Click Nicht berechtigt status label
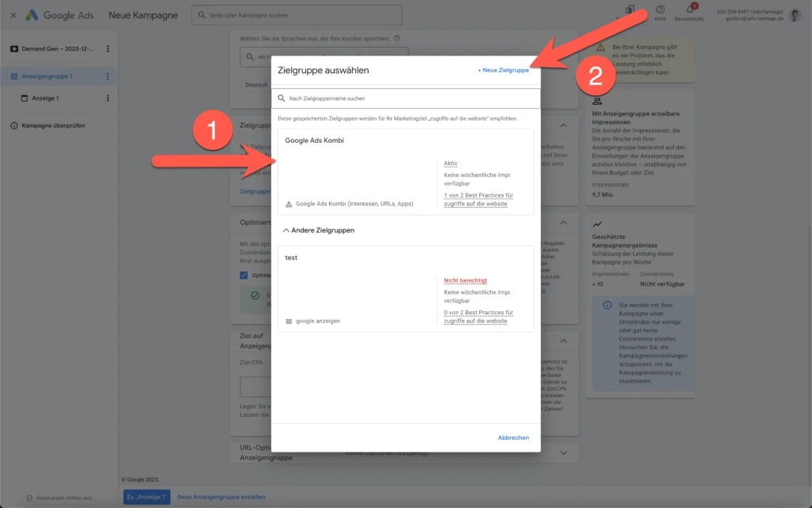The image size is (812, 508). pos(465,280)
